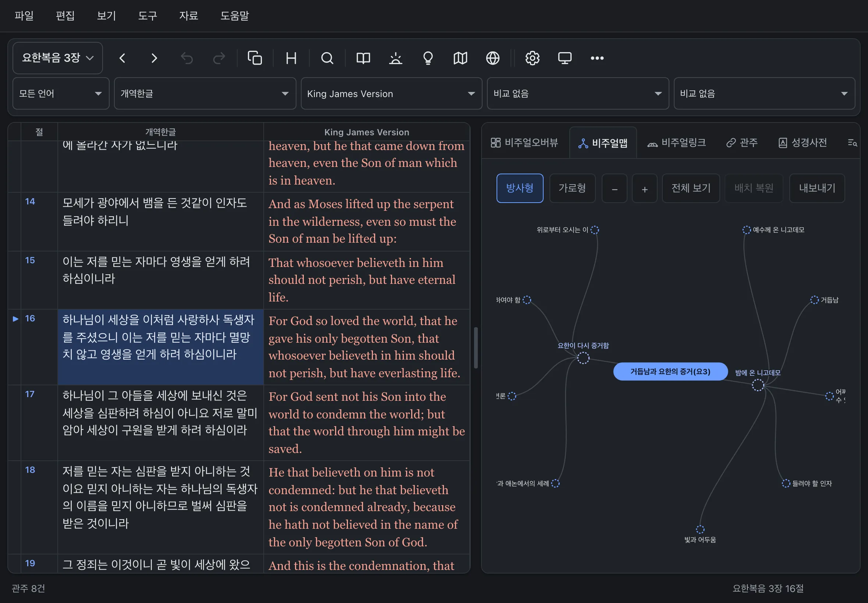The image size is (868, 603).
Task: Click the copy icon in toolbar
Action: click(x=255, y=58)
